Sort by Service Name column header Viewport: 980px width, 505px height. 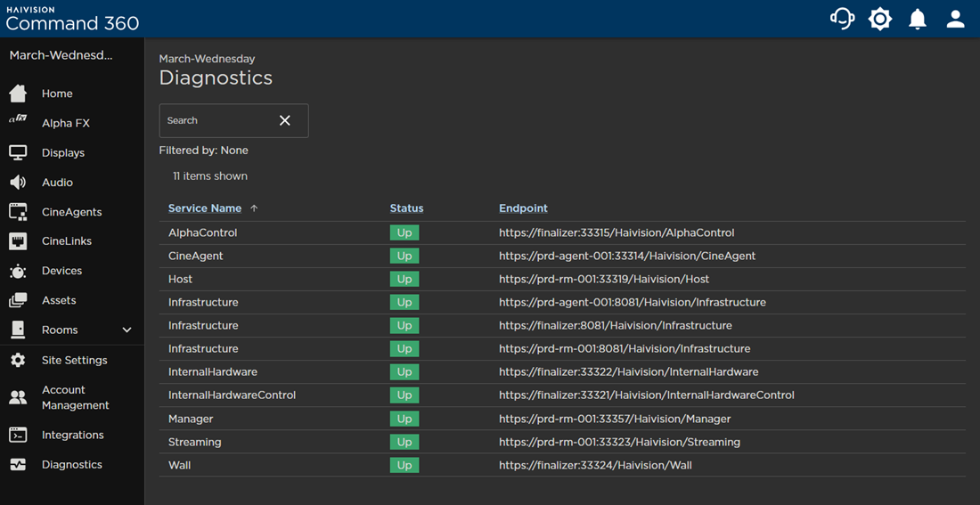coord(205,208)
